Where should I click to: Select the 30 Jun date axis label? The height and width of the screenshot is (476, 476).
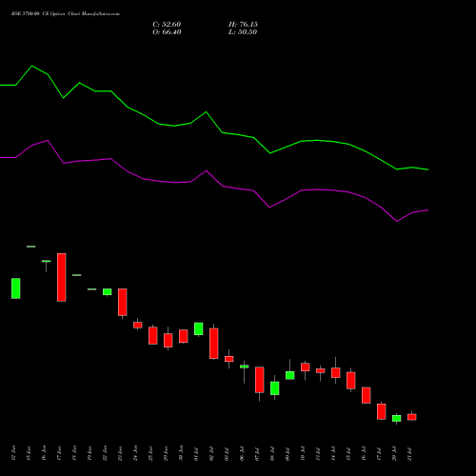[181, 453]
